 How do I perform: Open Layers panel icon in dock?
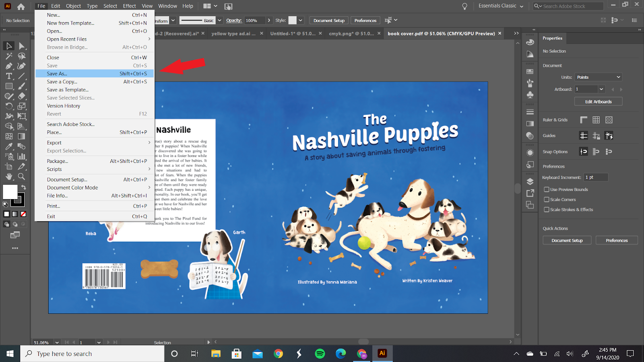click(530, 181)
